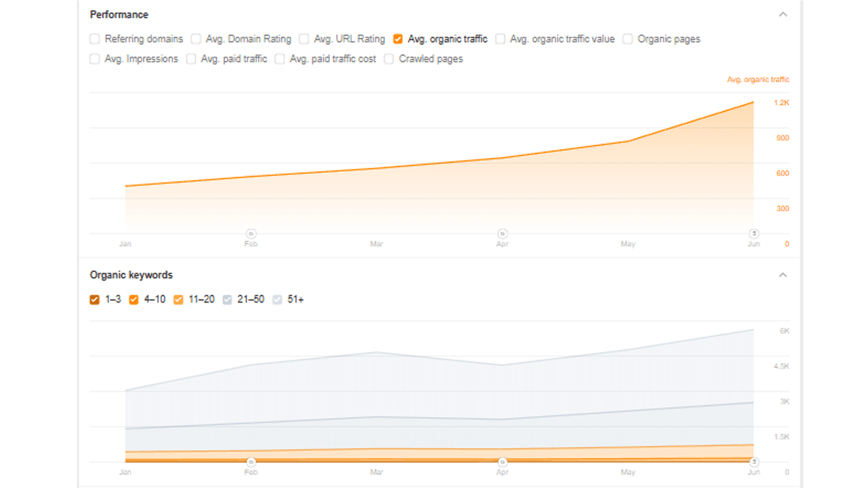Enable Avg. Impressions checkbox
868x488 pixels.
click(94, 59)
